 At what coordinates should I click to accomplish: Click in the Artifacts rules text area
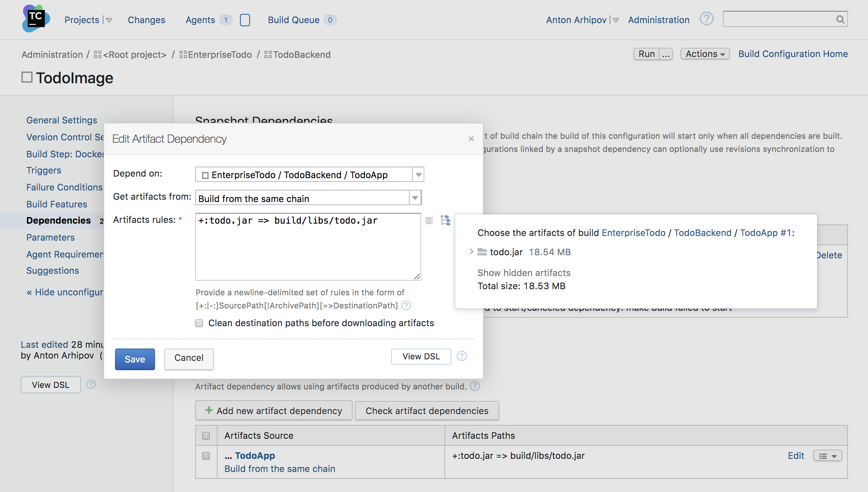pyautogui.click(x=308, y=247)
